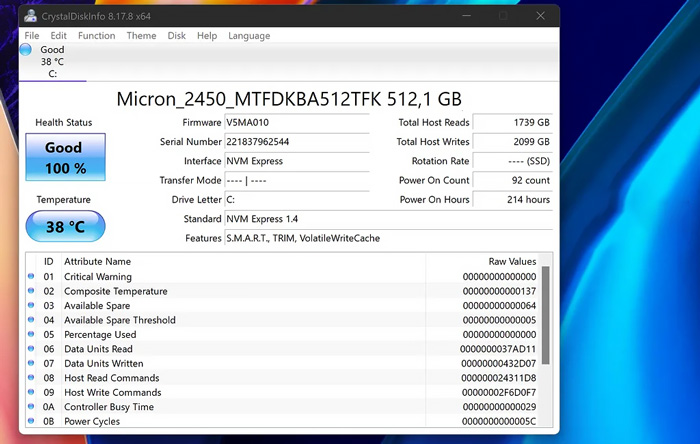Click the Total Host Writes value box
The image size is (700, 444).
click(x=513, y=142)
